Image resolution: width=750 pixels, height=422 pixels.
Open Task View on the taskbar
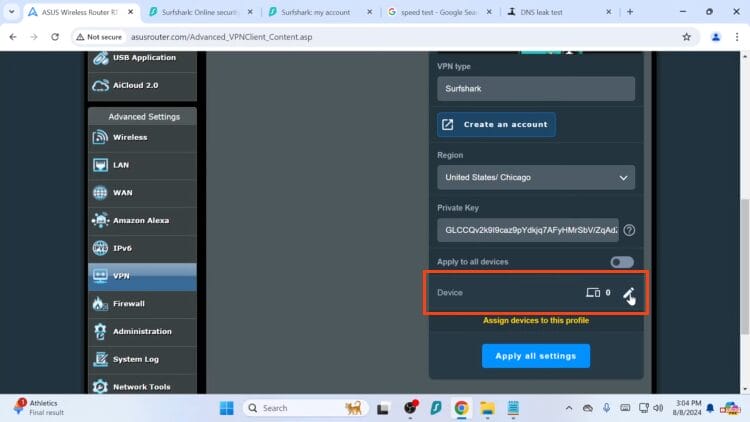383,408
